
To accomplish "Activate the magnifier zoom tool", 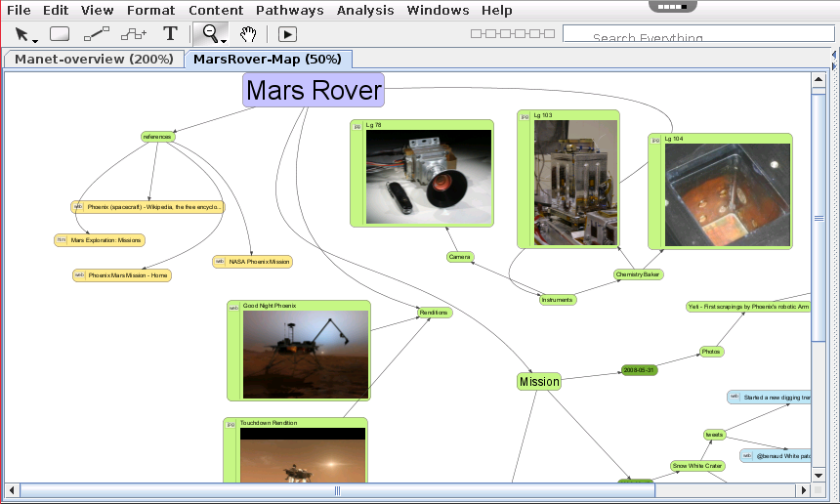I will [x=211, y=34].
